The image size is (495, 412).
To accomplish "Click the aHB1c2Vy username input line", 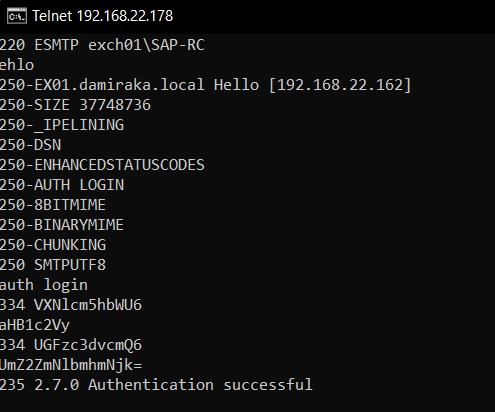I will coord(35,325).
